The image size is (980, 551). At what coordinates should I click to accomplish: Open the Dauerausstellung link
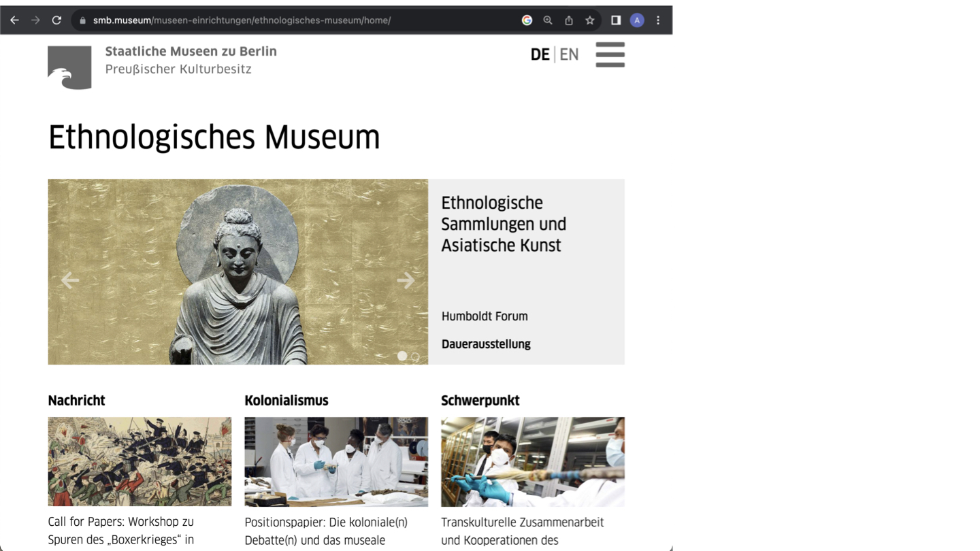(486, 344)
